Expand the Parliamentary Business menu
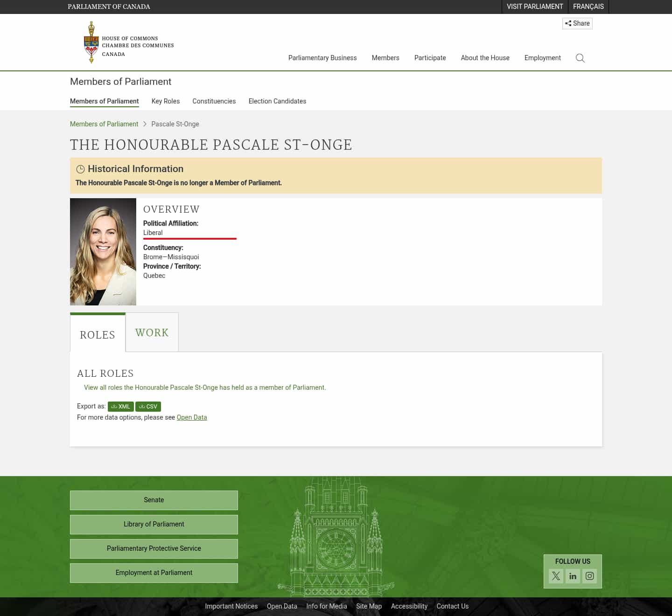This screenshot has height=616, width=672. coord(322,58)
